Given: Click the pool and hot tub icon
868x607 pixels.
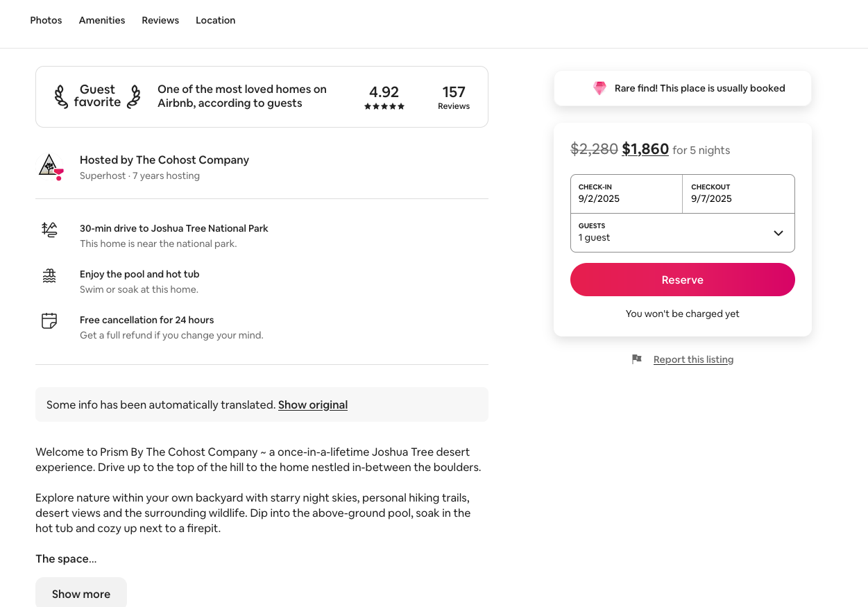Looking at the screenshot, I should click(x=49, y=275).
